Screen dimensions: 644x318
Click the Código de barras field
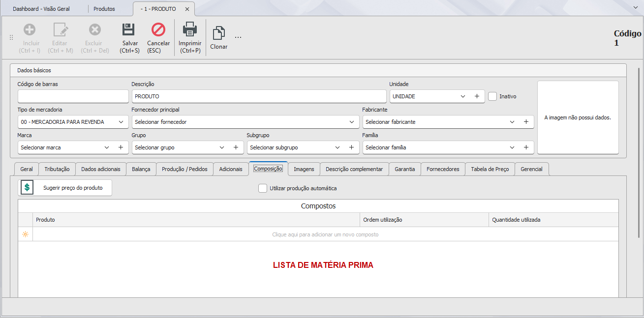point(73,96)
